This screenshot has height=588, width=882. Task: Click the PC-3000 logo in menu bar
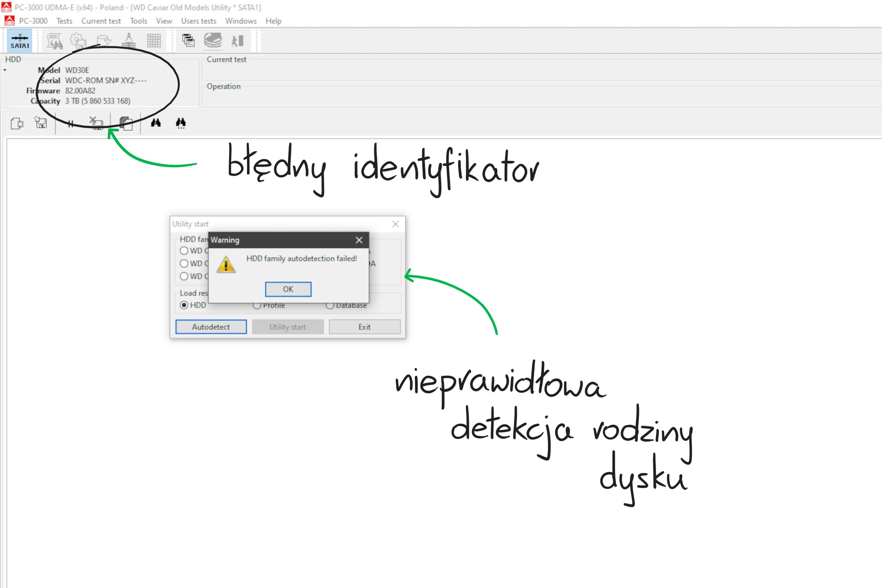point(9,21)
